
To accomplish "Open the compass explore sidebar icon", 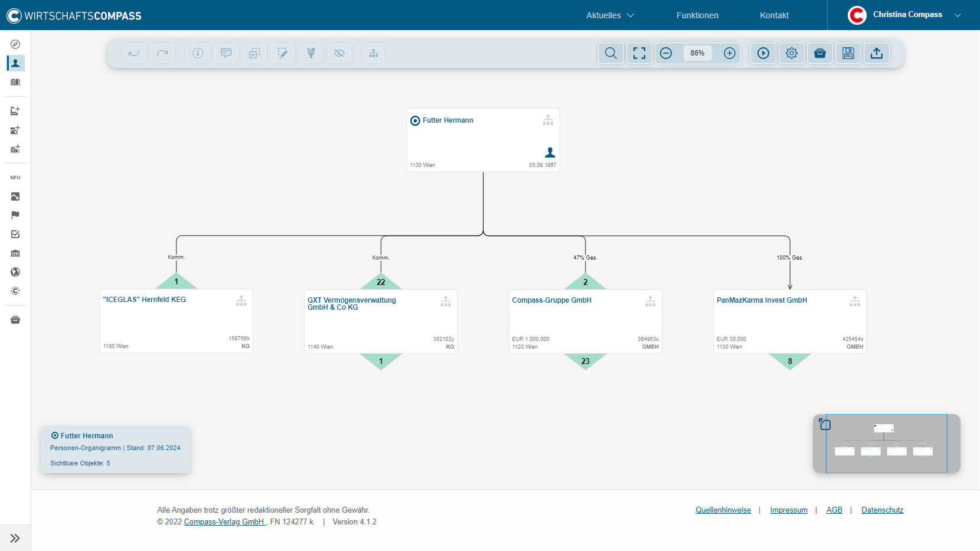I will click(x=15, y=44).
